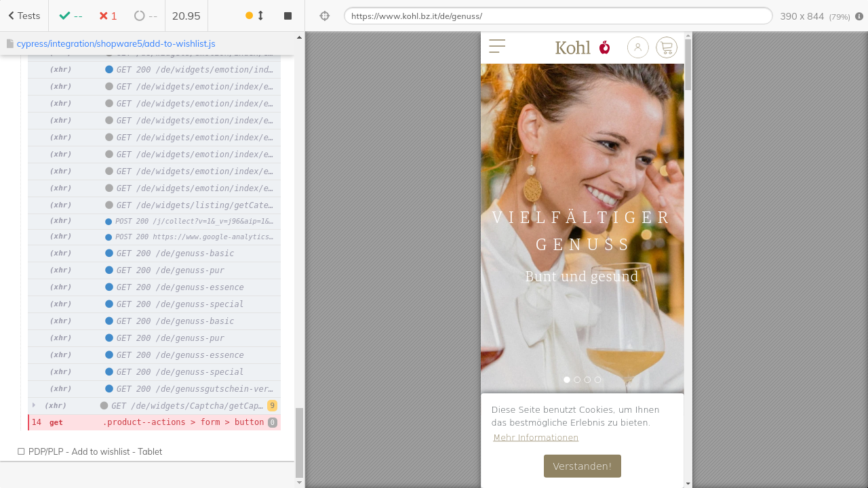Toggle the auto-scrolling indicator

[254, 16]
